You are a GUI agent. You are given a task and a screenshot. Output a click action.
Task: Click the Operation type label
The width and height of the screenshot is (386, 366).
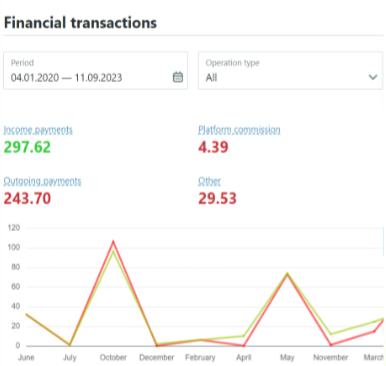coord(232,63)
